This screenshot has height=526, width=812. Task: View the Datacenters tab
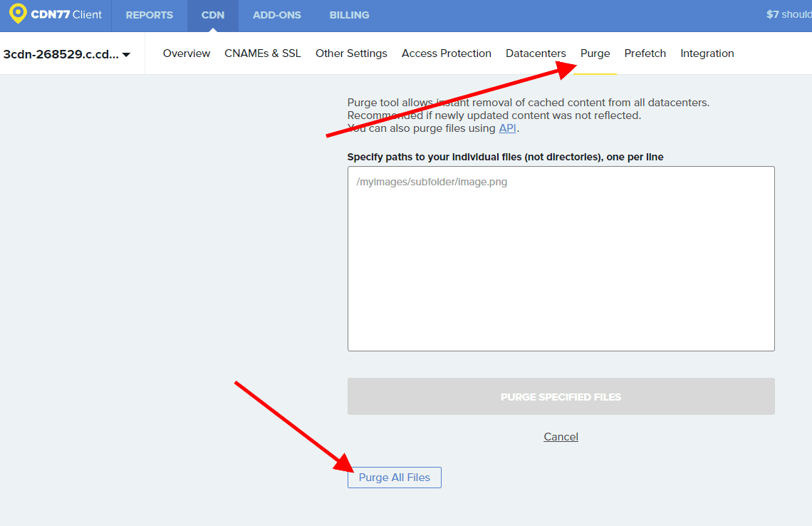536,53
